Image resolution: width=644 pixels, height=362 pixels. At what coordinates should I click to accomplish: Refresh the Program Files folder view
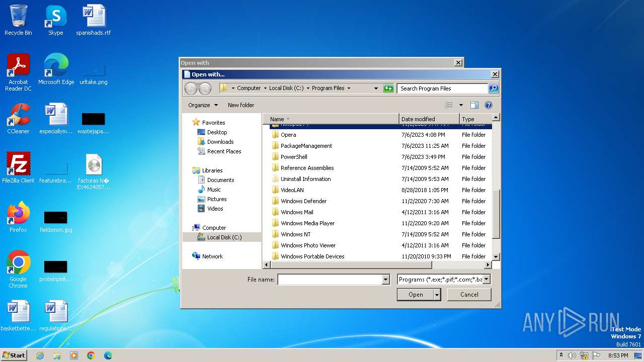tap(388, 88)
